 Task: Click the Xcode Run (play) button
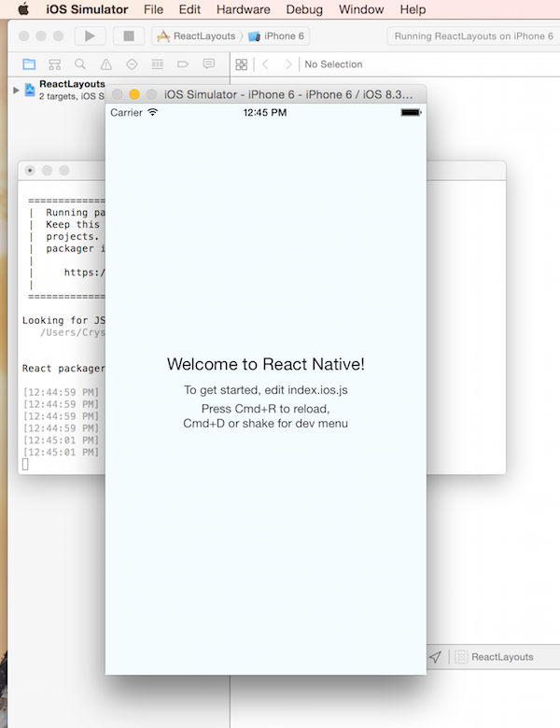tap(90, 35)
